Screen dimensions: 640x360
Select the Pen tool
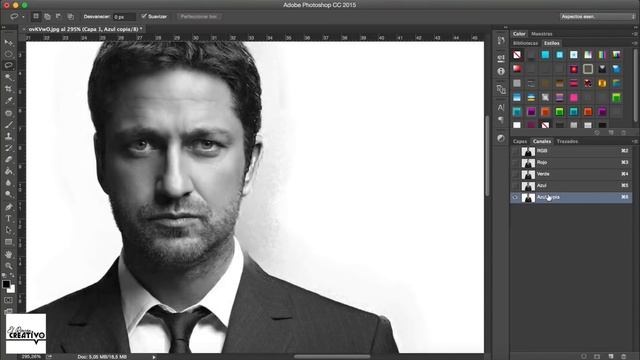click(8, 207)
